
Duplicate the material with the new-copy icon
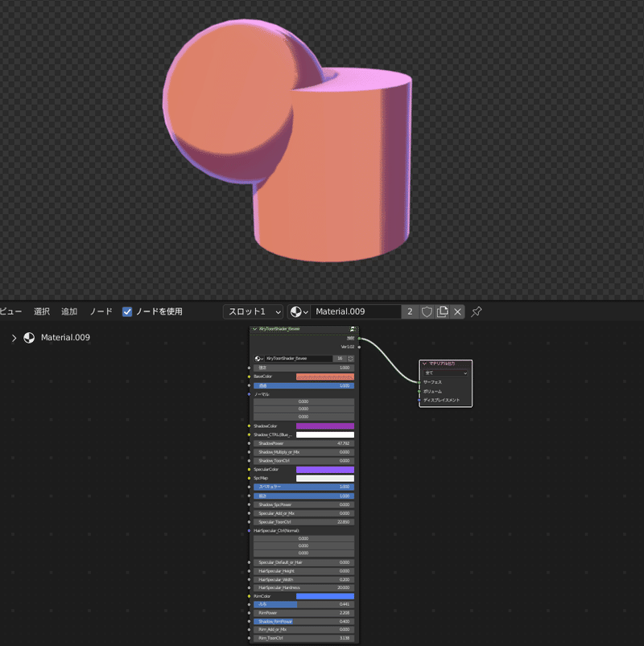(x=443, y=312)
